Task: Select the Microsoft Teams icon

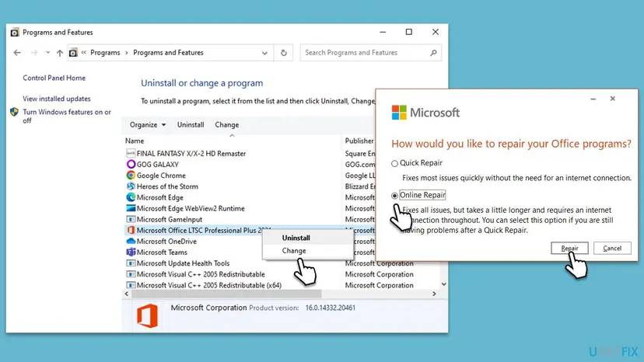Action: [131, 252]
